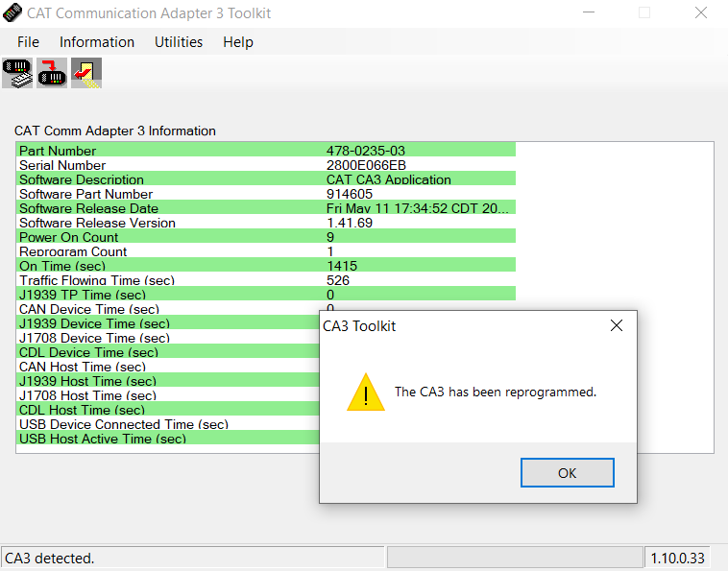Select J1708 Host Time (sec) row
This screenshot has height=571, width=728.
pyautogui.click(x=168, y=394)
